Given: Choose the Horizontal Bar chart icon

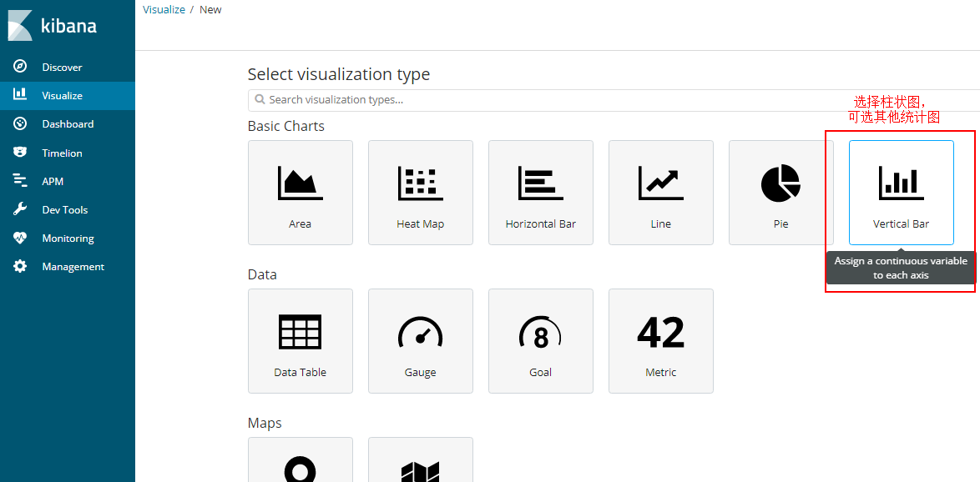Looking at the screenshot, I should (541, 183).
